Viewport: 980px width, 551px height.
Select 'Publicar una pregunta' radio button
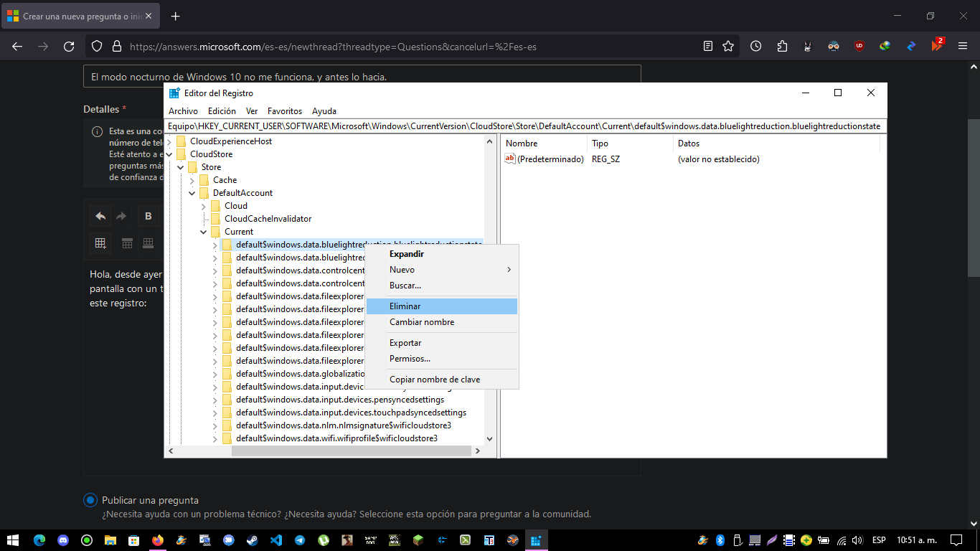(x=90, y=500)
